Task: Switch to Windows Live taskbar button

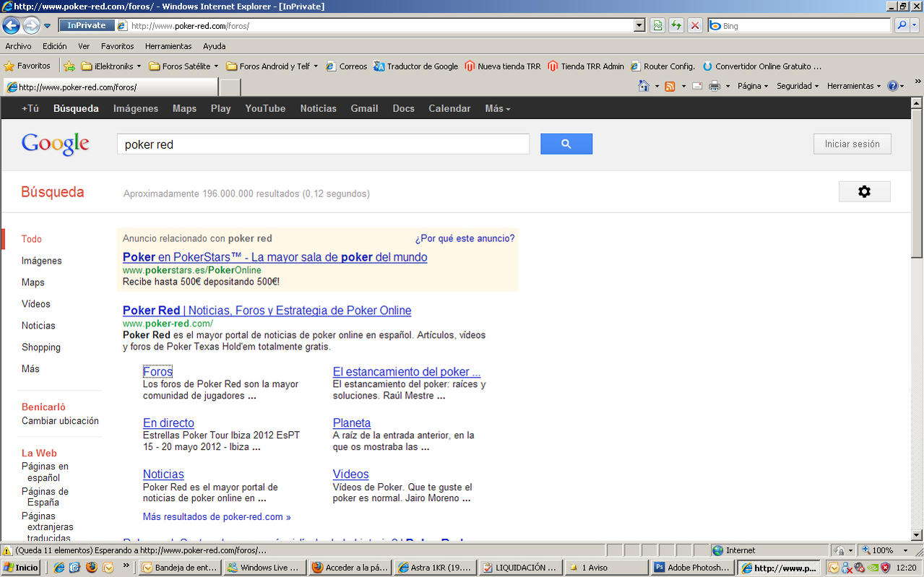Action: click(x=264, y=568)
